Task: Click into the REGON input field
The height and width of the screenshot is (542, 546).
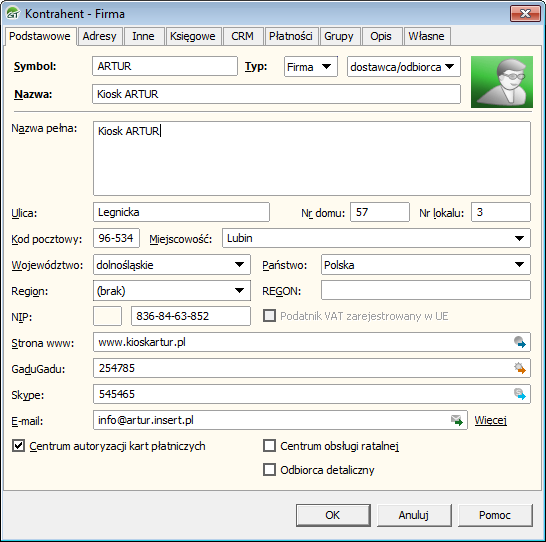Action: point(426,290)
